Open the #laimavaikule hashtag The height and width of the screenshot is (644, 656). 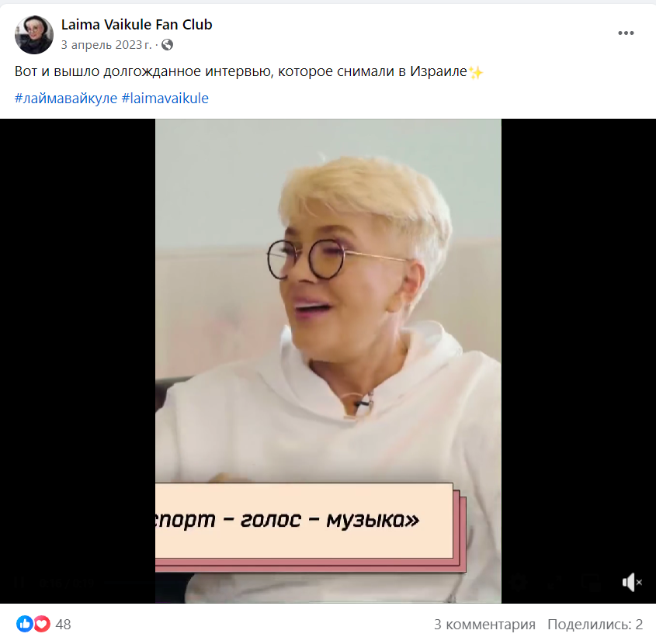point(165,99)
